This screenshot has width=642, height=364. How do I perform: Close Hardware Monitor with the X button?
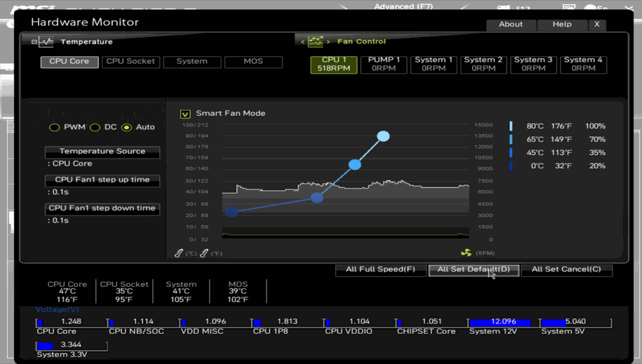596,24
